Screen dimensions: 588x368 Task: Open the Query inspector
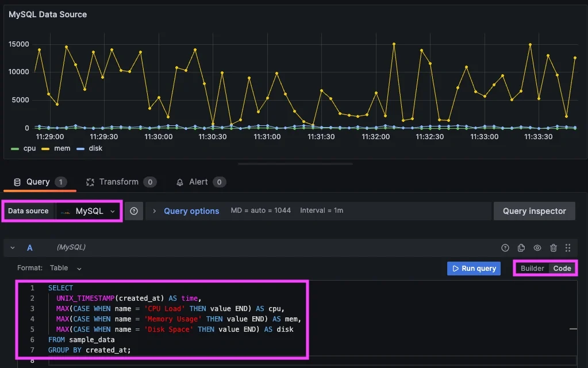(534, 211)
